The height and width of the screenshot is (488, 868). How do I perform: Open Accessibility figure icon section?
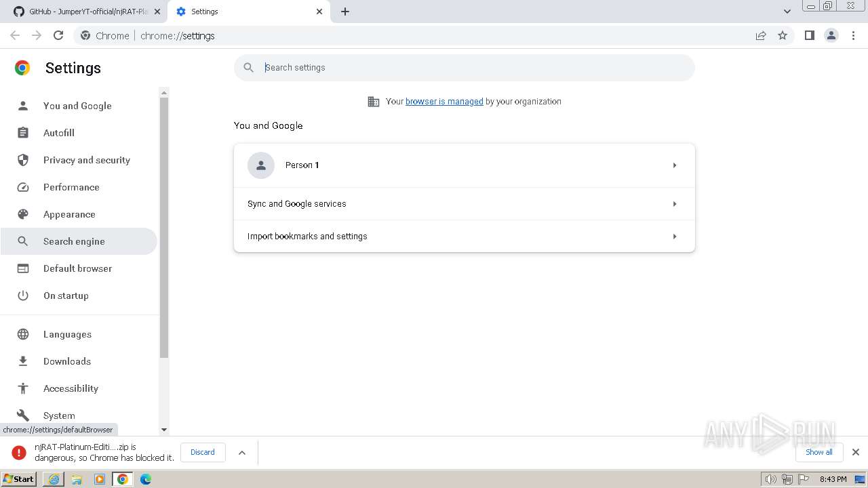[23, 388]
